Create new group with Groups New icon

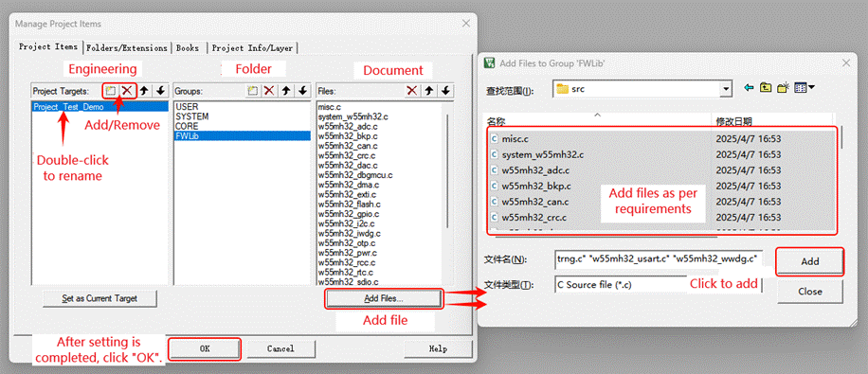(x=253, y=91)
